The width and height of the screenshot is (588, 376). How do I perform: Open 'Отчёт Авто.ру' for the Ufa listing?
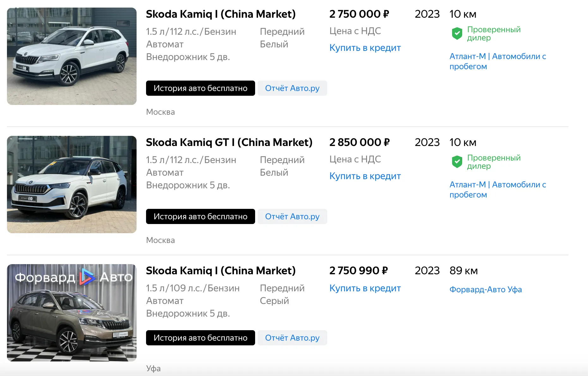pos(292,338)
